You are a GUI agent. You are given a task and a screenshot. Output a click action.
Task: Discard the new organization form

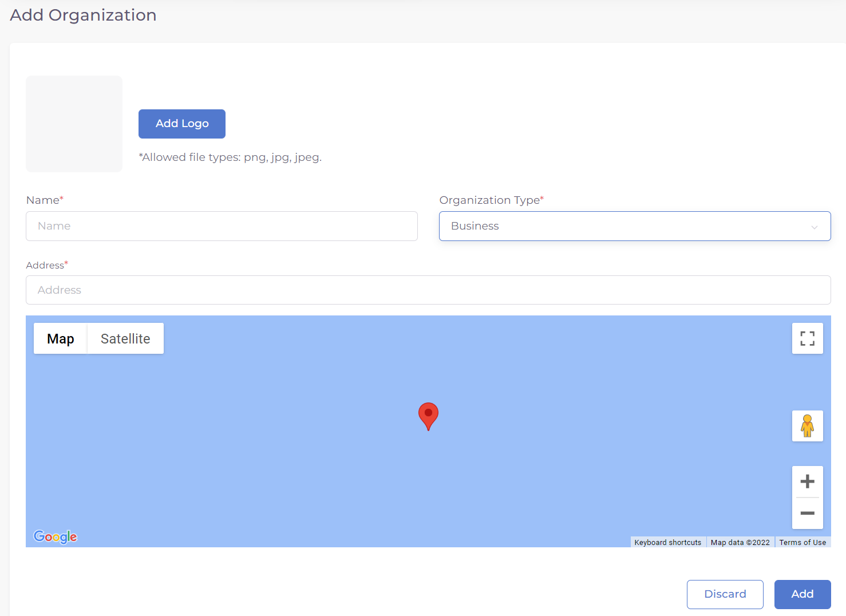point(725,594)
